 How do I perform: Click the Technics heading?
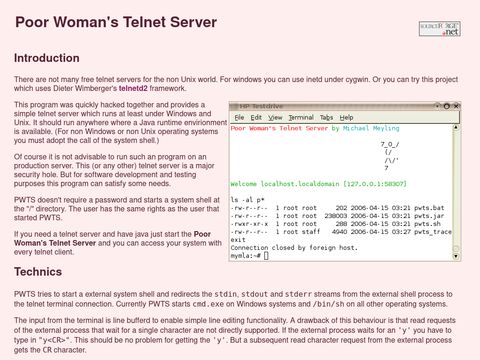click(x=38, y=272)
